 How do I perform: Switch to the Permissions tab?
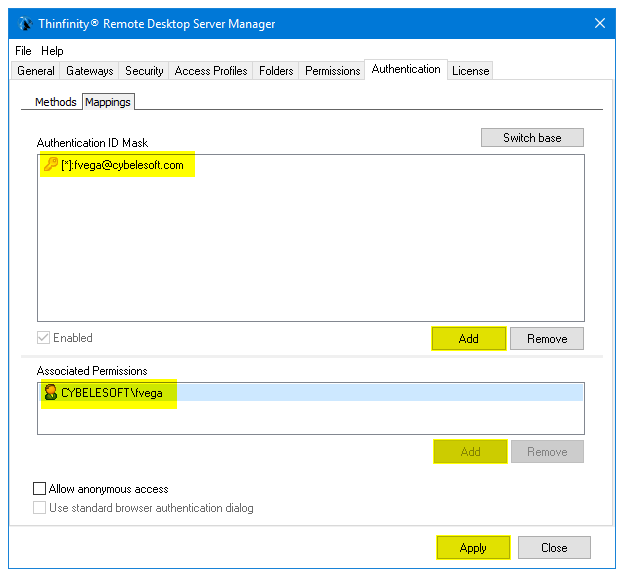click(x=332, y=71)
